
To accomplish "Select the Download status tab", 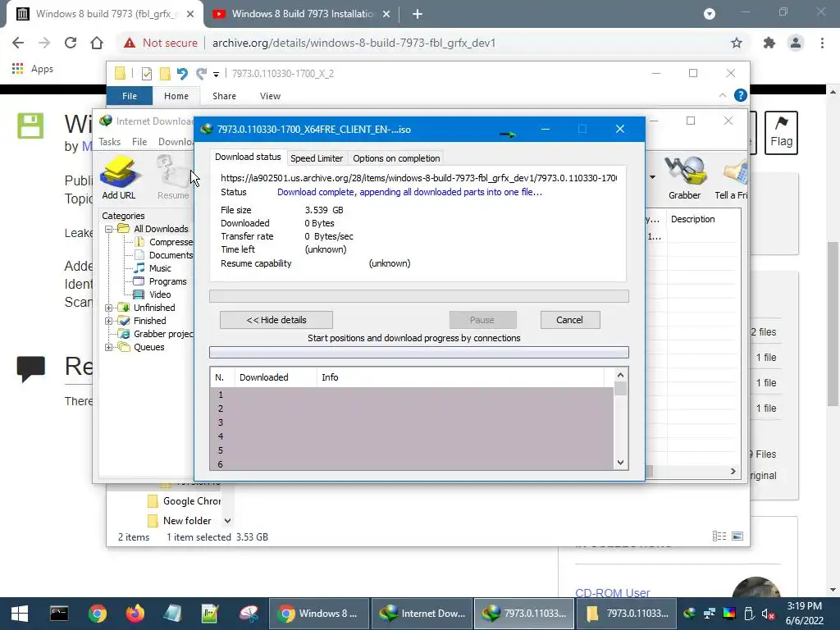I will pos(248,157).
